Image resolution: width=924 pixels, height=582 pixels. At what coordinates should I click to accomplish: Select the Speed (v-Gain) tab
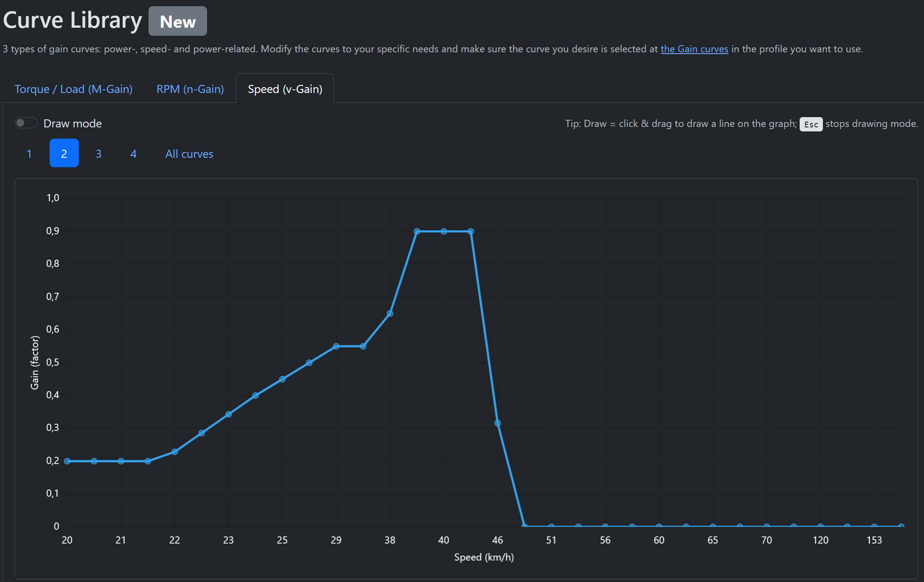click(285, 89)
